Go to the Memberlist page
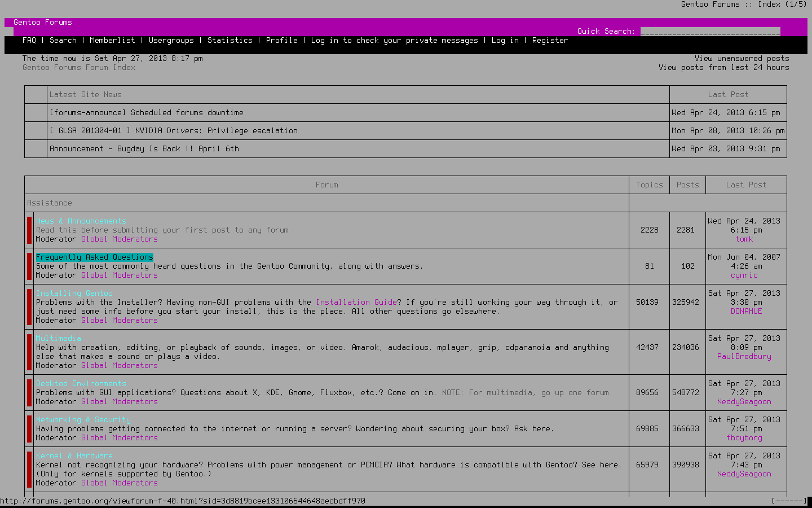This screenshot has height=508, width=812. pos(113,40)
